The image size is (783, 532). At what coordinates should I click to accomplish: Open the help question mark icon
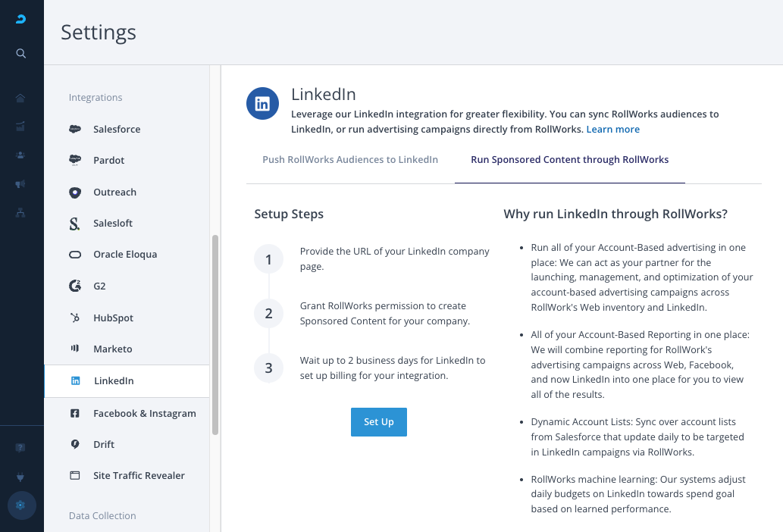[20, 448]
